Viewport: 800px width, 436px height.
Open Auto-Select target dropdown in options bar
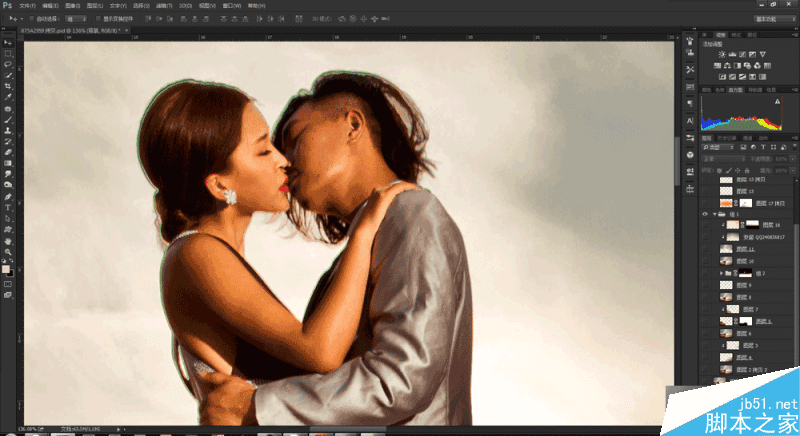coord(75,19)
